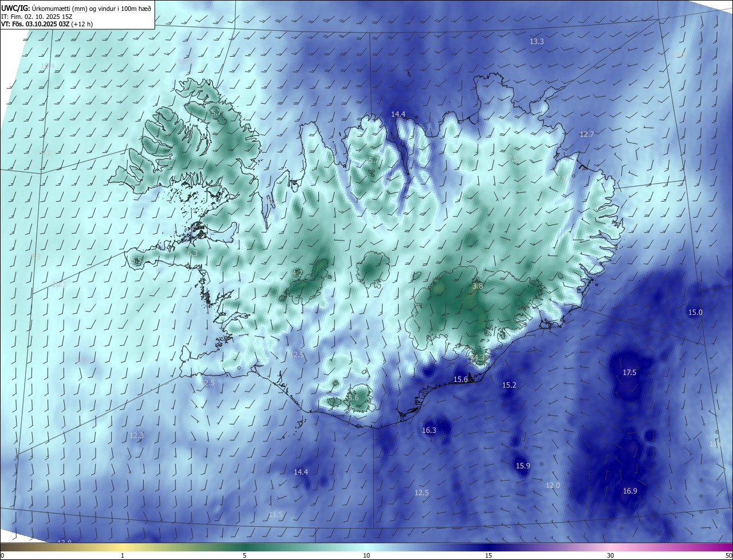The image size is (733, 560).
Task: Click the 11.5 value near the bottom edge
Action: (x=275, y=515)
